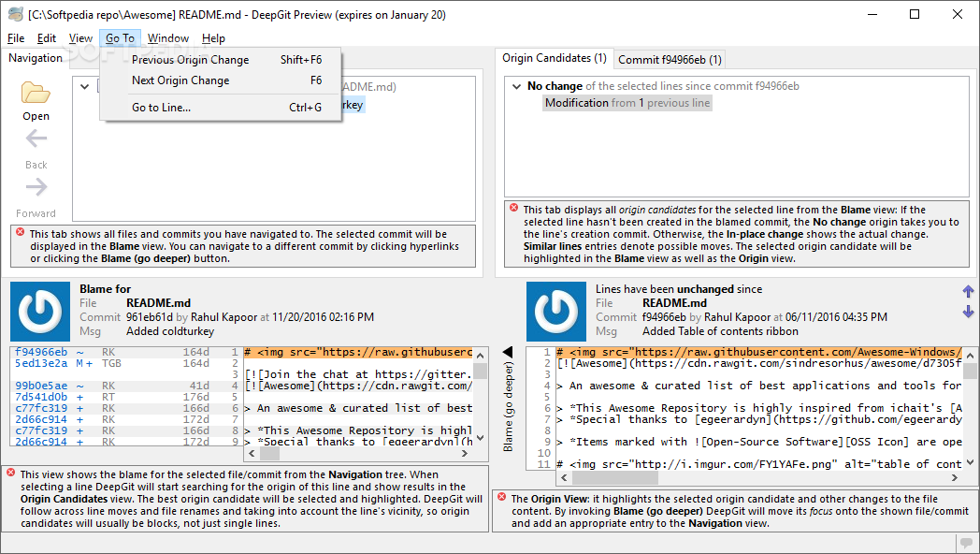
Task: Select the Navigation tab
Action: click(36, 58)
